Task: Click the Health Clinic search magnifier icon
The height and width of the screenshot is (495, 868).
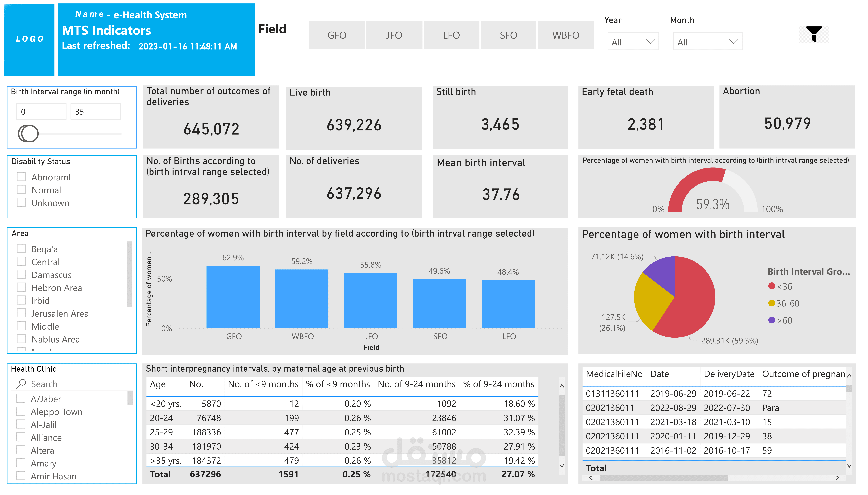Action: point(21,383)
